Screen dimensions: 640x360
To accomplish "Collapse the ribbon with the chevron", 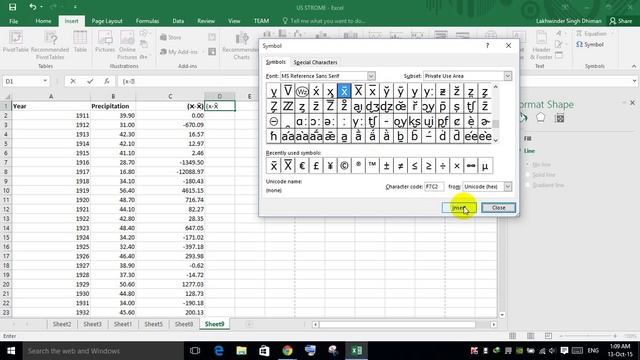I will pyautogui.click(x=634, y=66).
